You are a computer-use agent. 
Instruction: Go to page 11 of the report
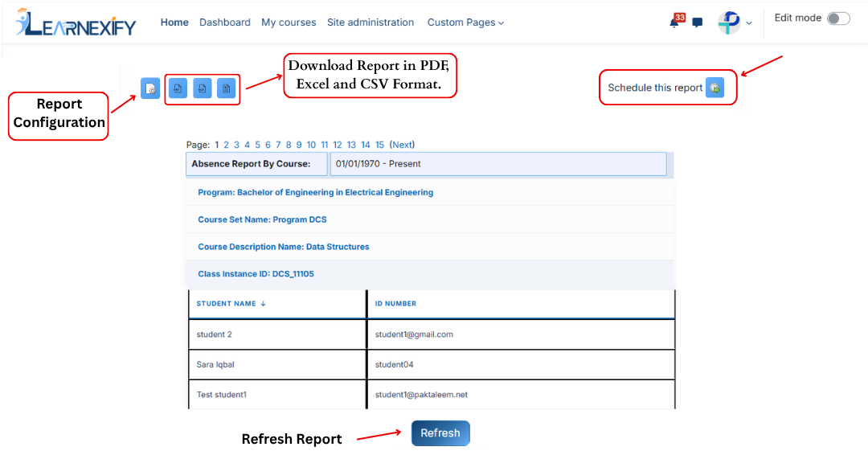click(325, 145)
